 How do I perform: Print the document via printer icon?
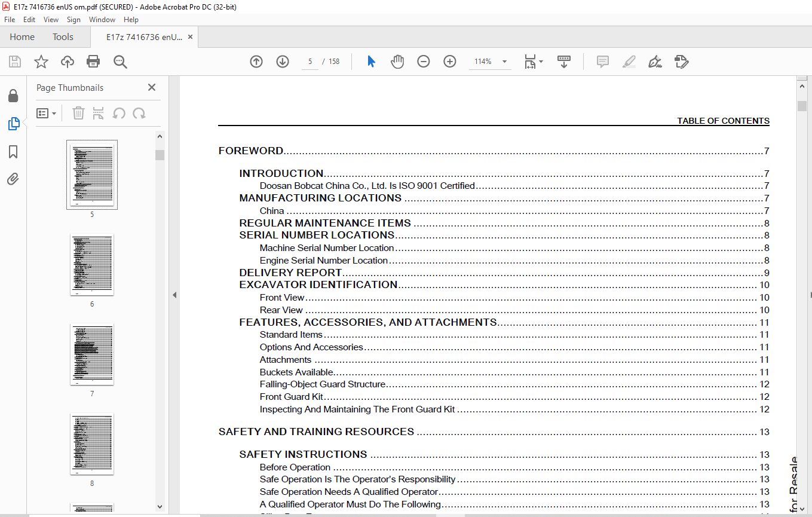coord(93,62)
